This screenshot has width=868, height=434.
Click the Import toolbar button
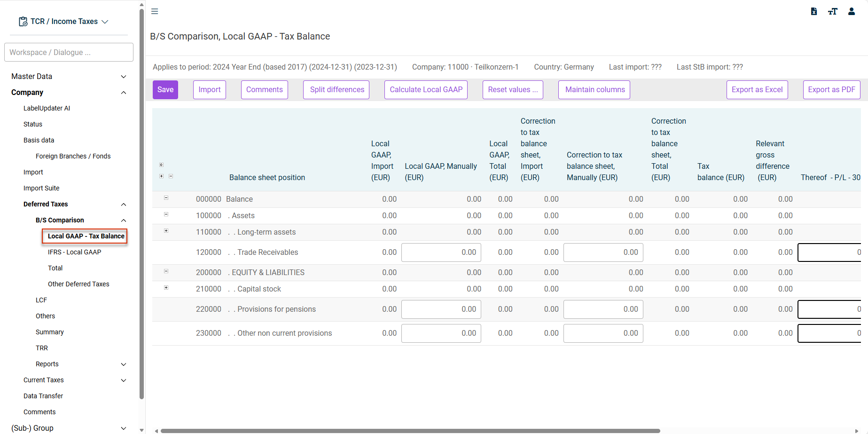point(210,90)
